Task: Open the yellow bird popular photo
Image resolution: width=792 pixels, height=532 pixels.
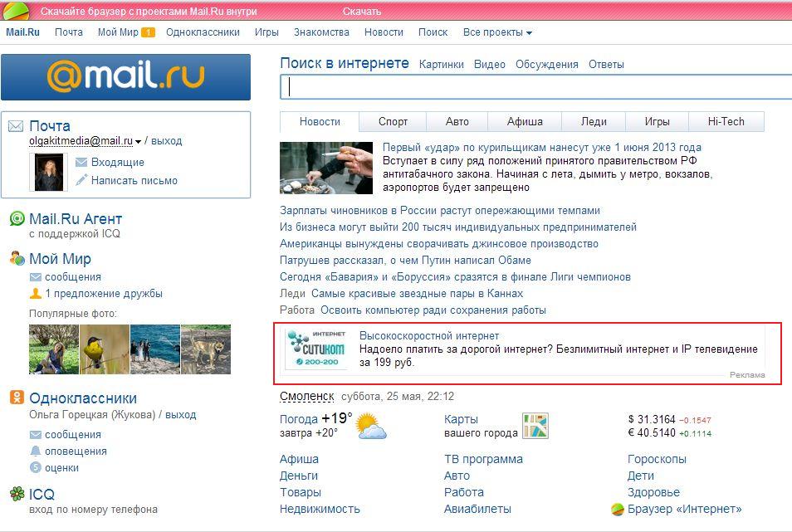Action: pyautogui.click(x=105, y=349)
